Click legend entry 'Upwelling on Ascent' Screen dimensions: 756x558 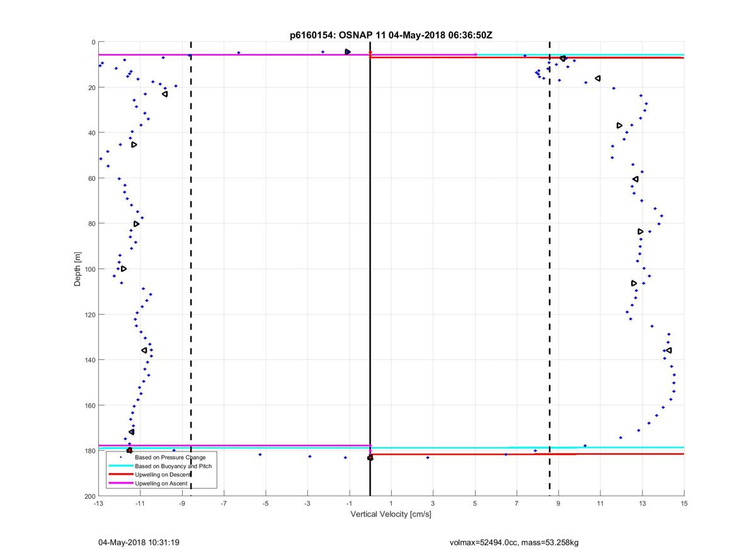click(x=161, y=483)
